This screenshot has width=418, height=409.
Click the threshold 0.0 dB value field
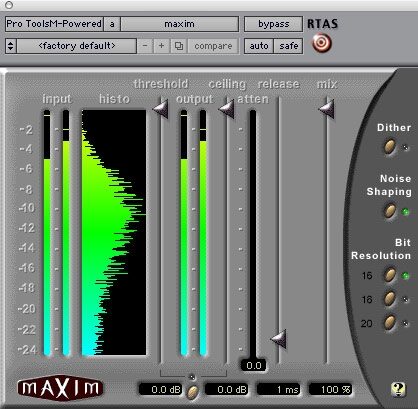point(161,389)
